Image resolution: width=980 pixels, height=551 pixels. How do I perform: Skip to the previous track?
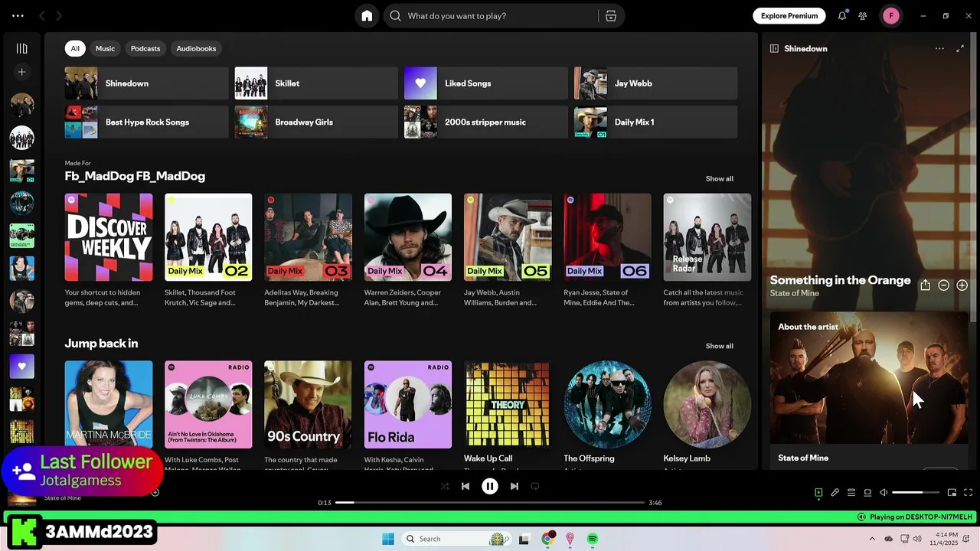[x=465, y=486]
